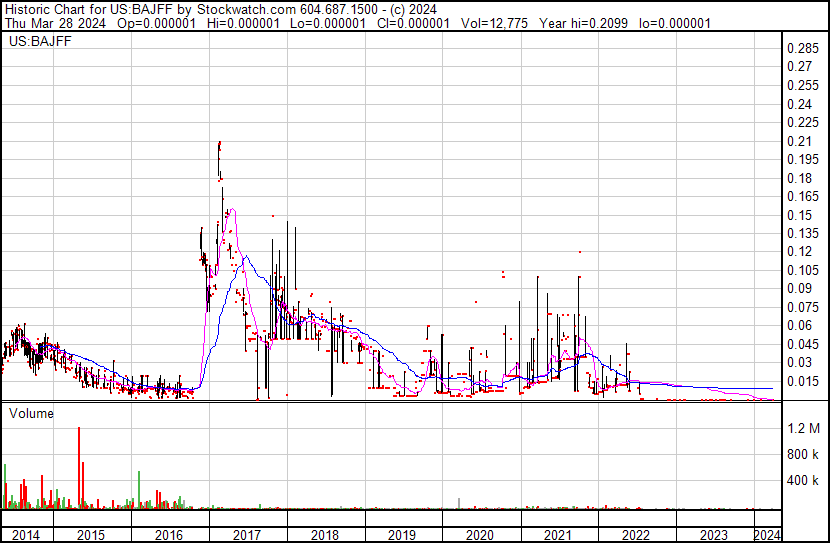Screen dimensions: 830x543
Task: Click the 0.045 price axis value
Action: pyautogui.click(x=803, y=345)
